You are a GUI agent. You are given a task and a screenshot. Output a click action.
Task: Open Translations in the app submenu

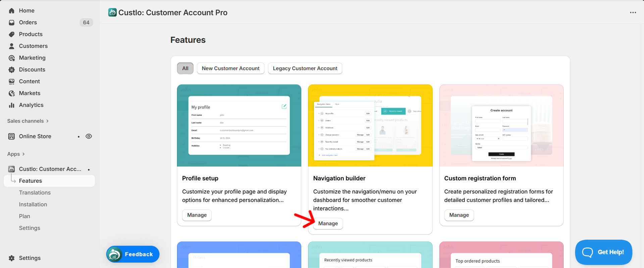[35, 192]
